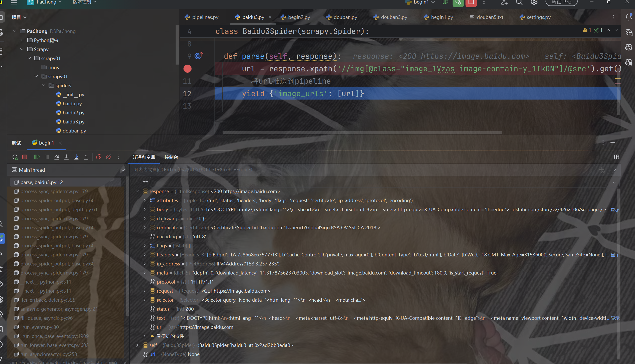Image resolution: width=635 pixels, height=364 pixels.
Task: Click Rerun debug session icon
Action: click(x=15, y=157)
